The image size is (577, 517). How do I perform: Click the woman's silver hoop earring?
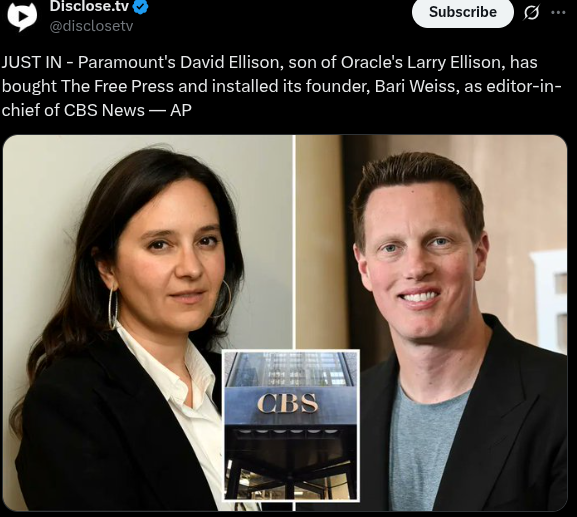(113, 308)
